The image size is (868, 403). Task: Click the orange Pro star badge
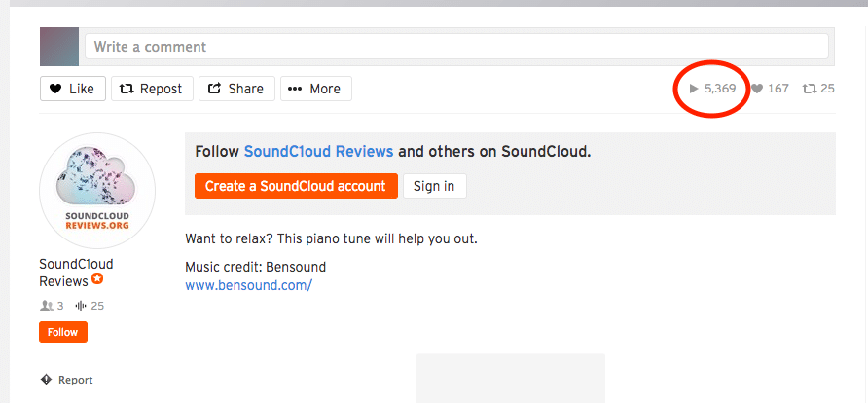(x=97, y=279)
